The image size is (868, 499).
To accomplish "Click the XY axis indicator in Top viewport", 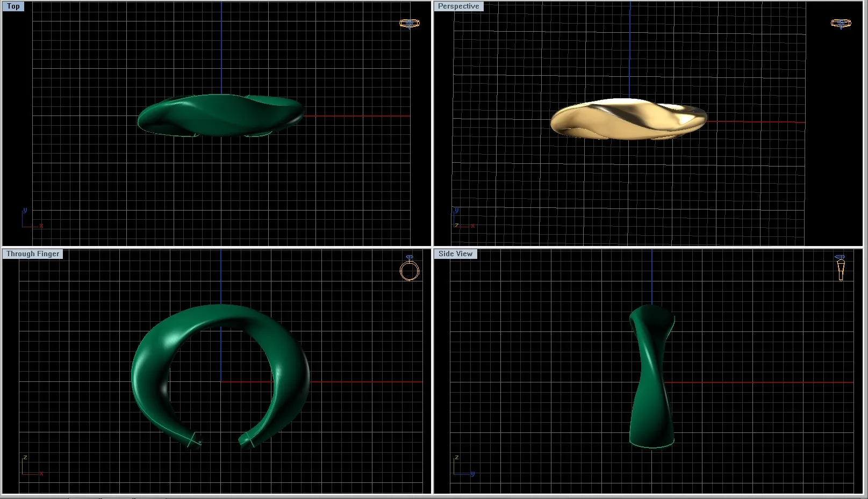I will [x=31, y=219].
